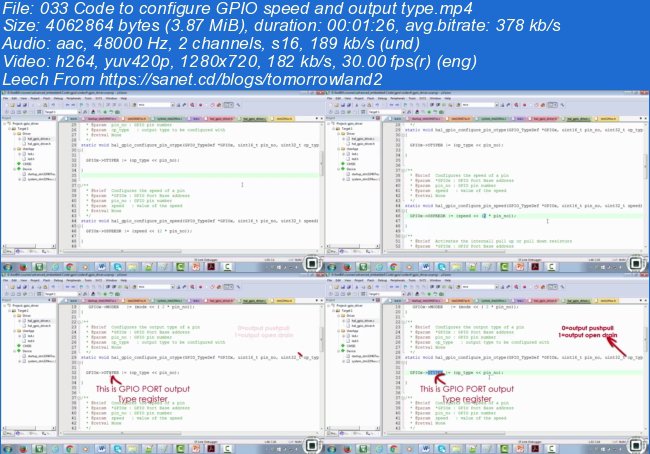Open find combo dropdown arrow in top-left frame
The image size is (650, 454).
coord(172,105)
